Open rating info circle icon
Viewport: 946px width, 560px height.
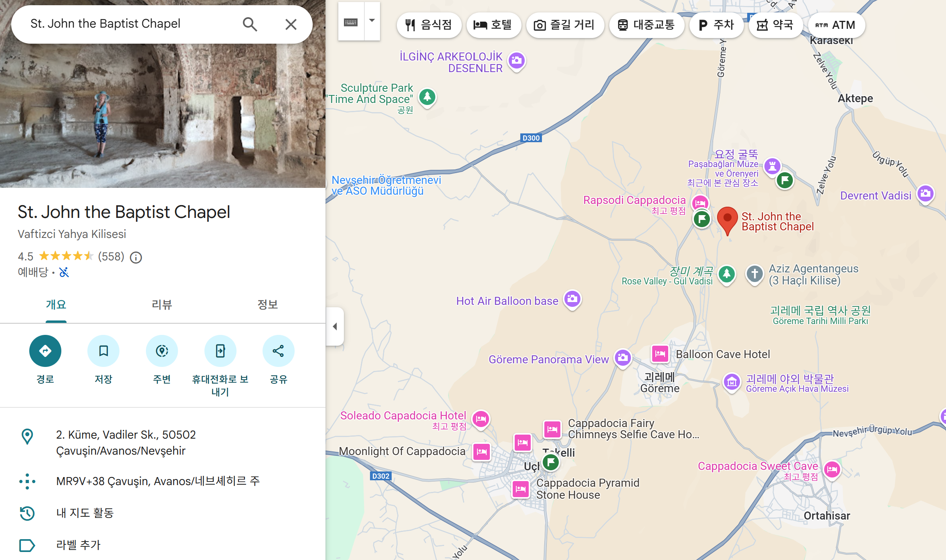pyautogui.click(x=136, y=257)
